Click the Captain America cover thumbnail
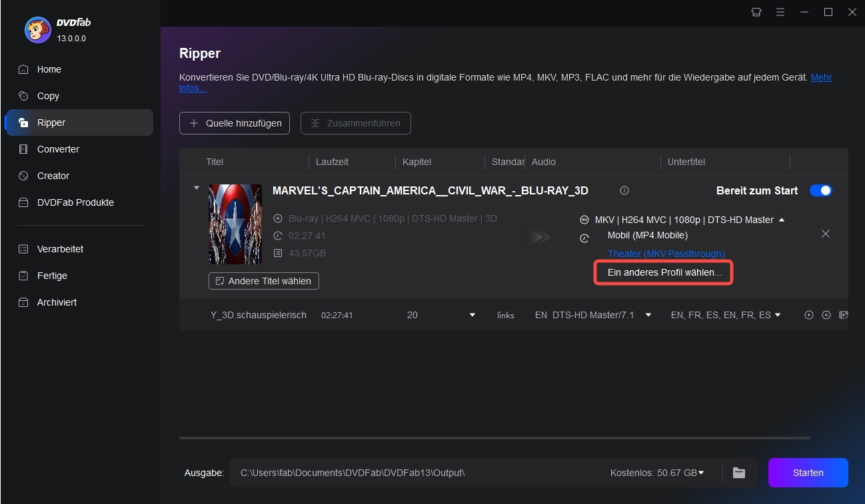This screenshot has width=865, height=504. [235, 224]
